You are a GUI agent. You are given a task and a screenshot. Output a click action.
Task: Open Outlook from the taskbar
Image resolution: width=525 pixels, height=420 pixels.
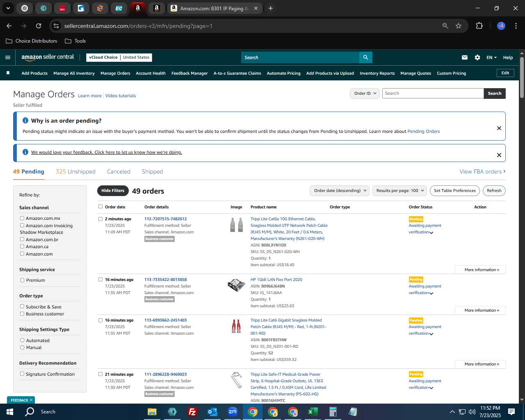(212, 412)
